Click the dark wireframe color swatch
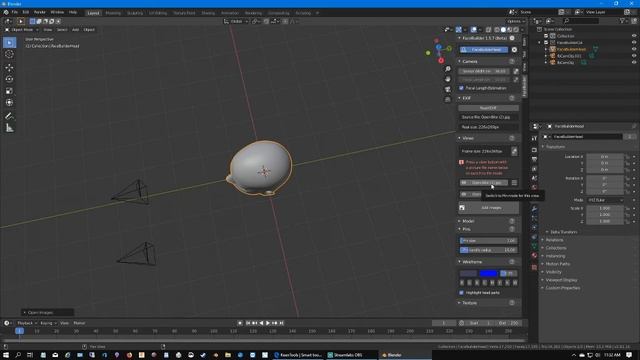640x360 pixels. coord(469,273)
